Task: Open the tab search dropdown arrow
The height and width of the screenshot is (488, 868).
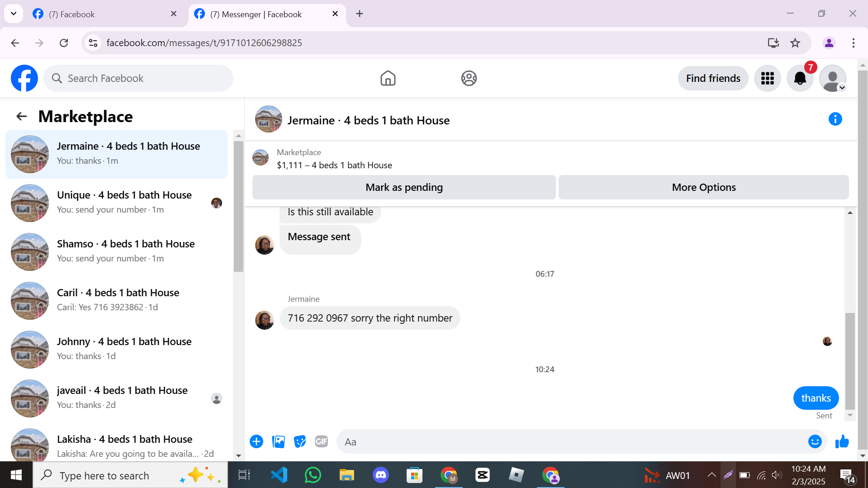Action: 14,14
